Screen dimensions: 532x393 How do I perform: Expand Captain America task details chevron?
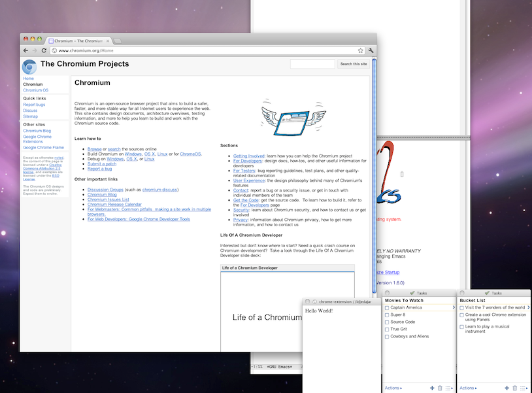(x=454, y=307)
